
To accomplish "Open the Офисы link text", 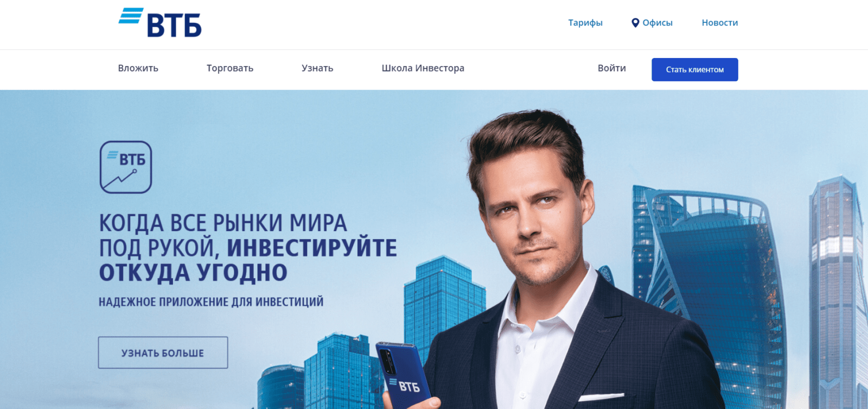I will pos(658,23).
